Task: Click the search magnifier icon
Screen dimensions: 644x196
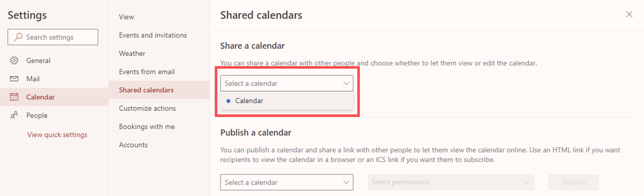Action: (x=18, y=37)
